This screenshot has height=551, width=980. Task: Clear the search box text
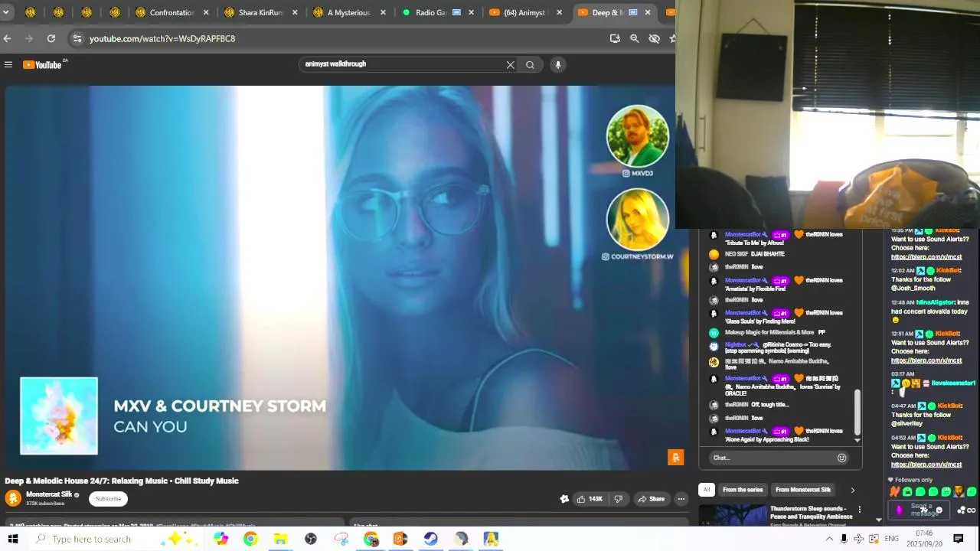(511, 65)
